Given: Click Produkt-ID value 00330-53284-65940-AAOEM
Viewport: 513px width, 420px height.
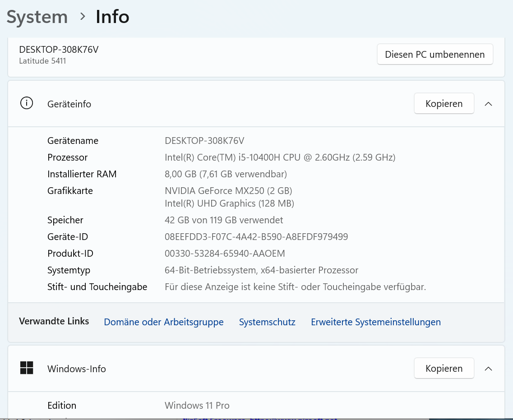Looking at the screenshot, I should point(225,254).
